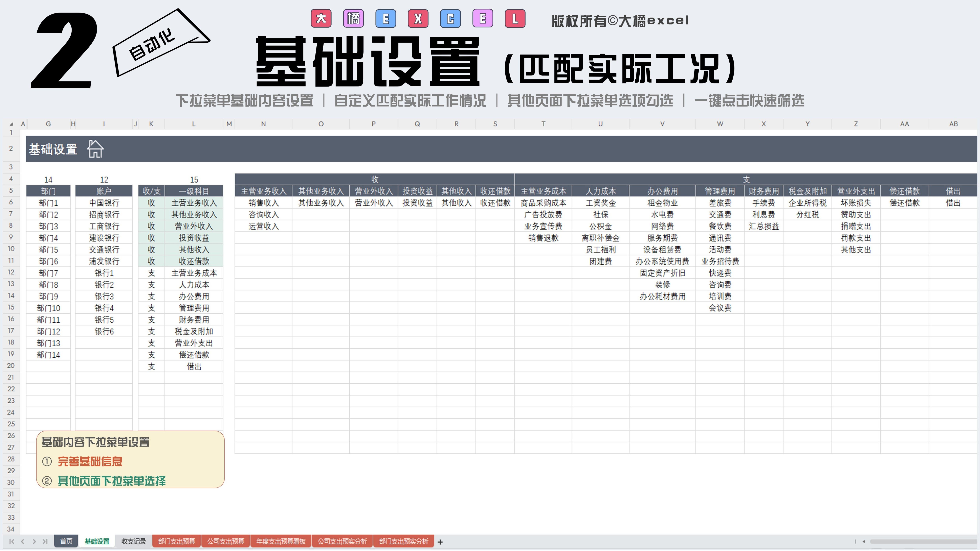Switch to 年度支出预算看板 sheet tab
The image size is (980, 551).
pyautogui.click(x=281, y=541)
